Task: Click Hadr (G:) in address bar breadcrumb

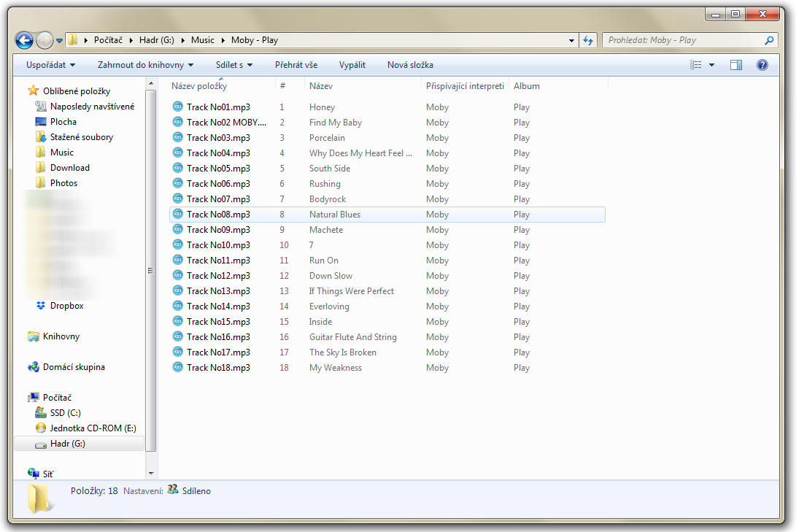Action: (156, 40)
